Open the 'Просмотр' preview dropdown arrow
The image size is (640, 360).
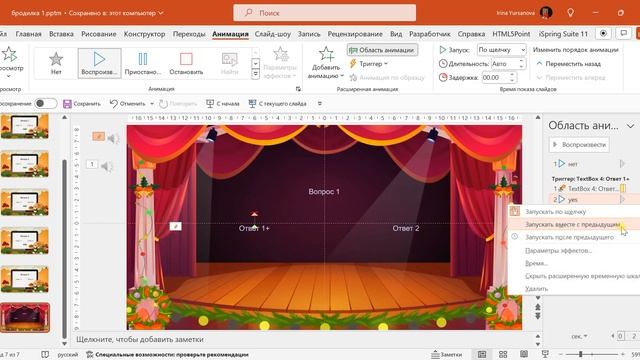(8, 76)
